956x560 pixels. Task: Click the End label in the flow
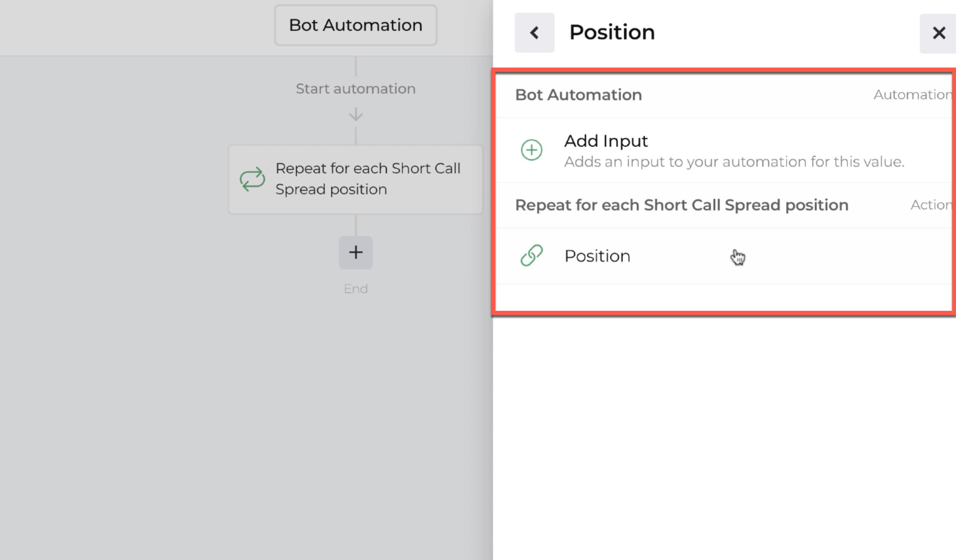click(355, 289)
